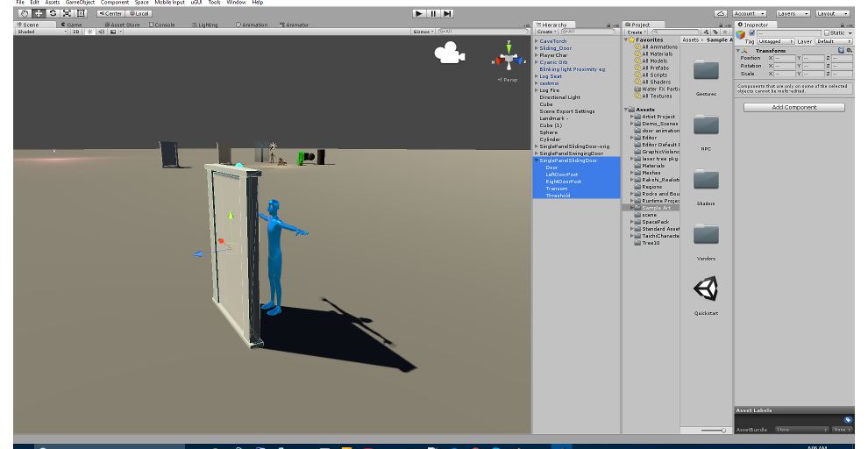This screenshot has height=449, width=868.
Task: Open the Static options dropdown arrow
Action: (850, 33)
